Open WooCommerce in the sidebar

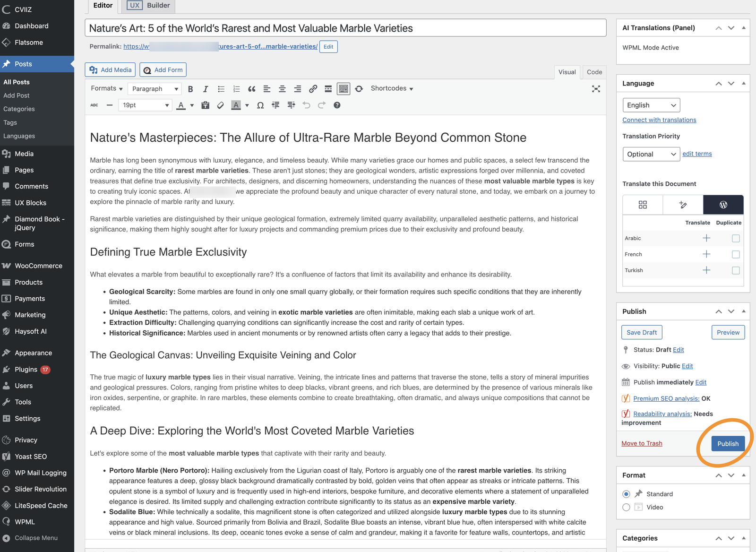pyautogui.click(x=38, y=266)
